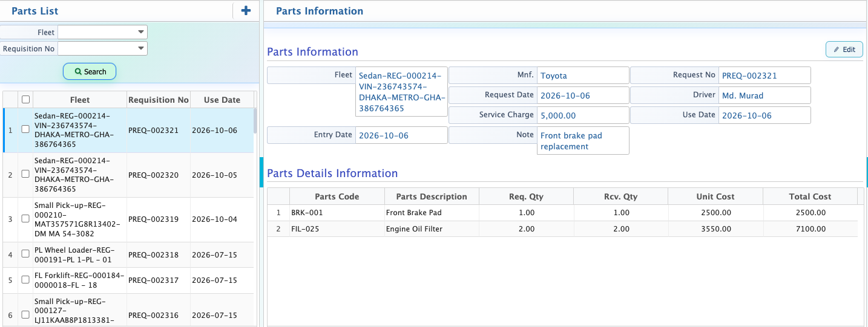Click the Request No value PREQ-002321
Screen dimensions: 868x327
pos(764,76)
